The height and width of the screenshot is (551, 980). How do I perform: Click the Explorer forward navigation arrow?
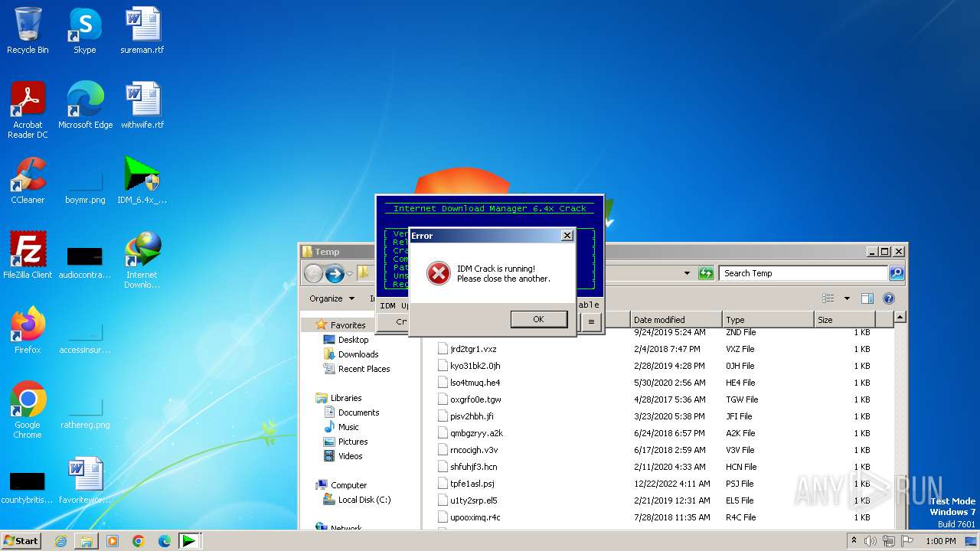(335, 273)
